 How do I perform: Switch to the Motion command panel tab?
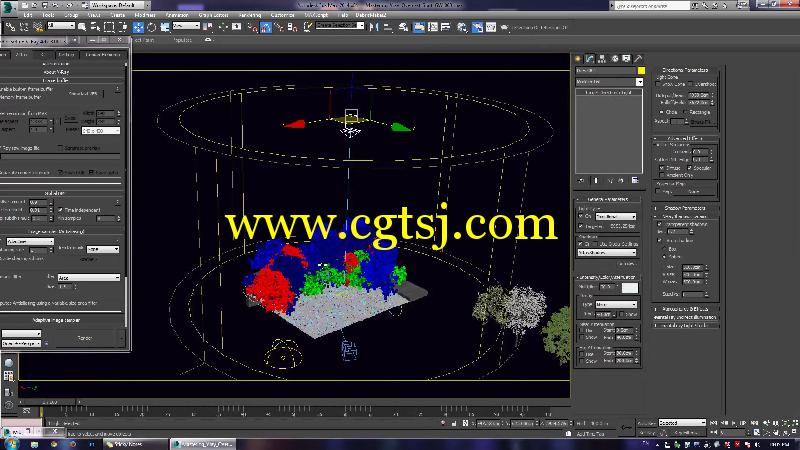point(614,59)
